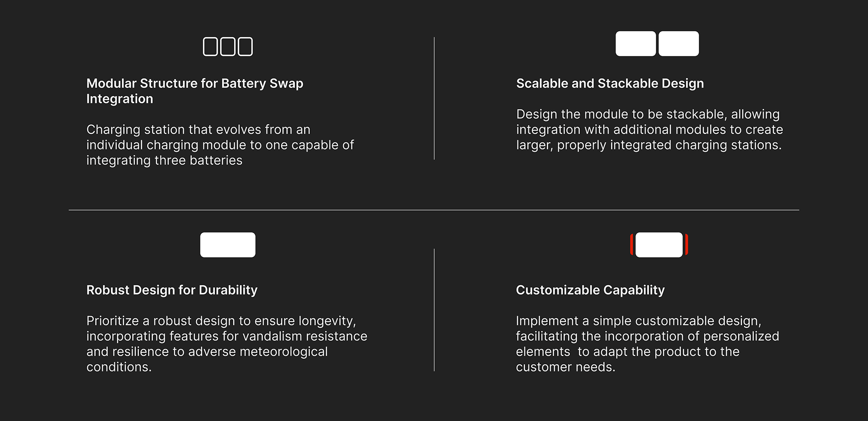The image size is (868, 421).
Task: Click the middle outlined square of the modular icon
Action: (227, 47)
